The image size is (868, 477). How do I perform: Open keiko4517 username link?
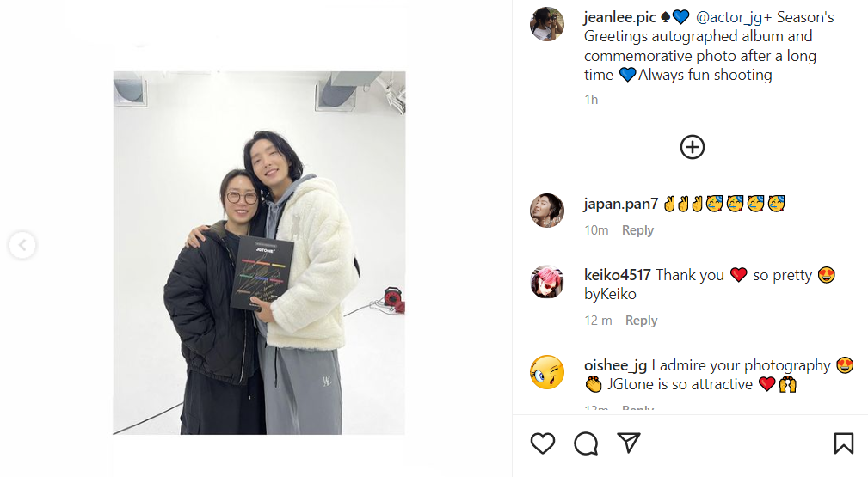click(x=617, y=275)
